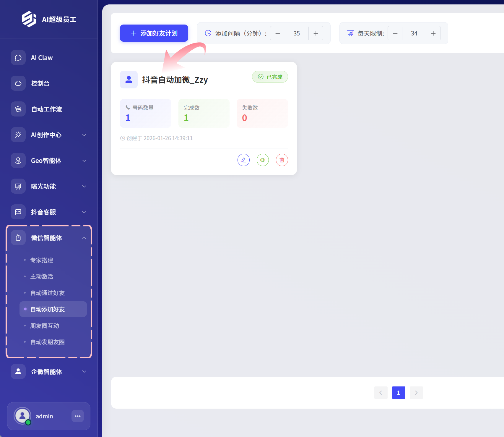Expand the 抖音客服 submenu
504x437 pixels.
84,212
